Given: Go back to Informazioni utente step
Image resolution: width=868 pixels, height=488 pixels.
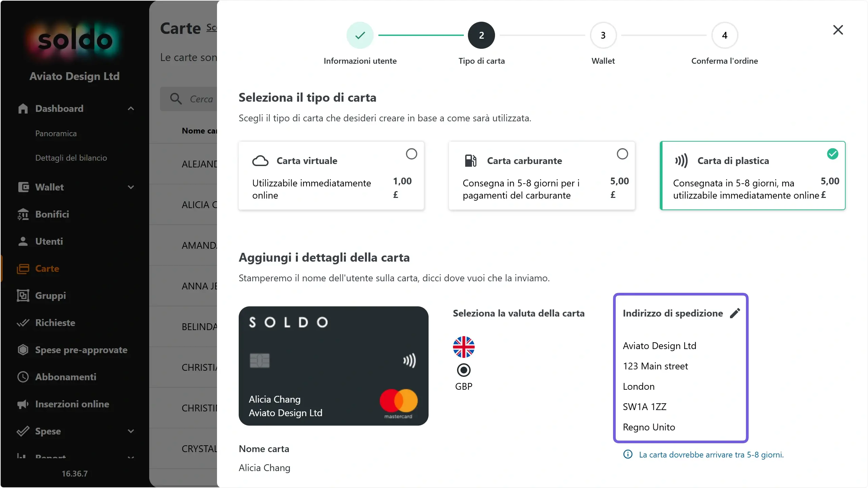Looking at the screenshot, I should coord(360,35).
